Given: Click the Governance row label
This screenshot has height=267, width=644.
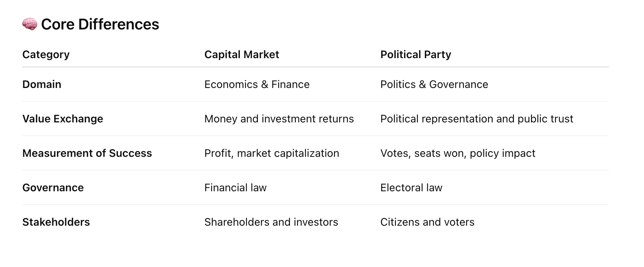Looking at the screenshot, I should 53,188.
